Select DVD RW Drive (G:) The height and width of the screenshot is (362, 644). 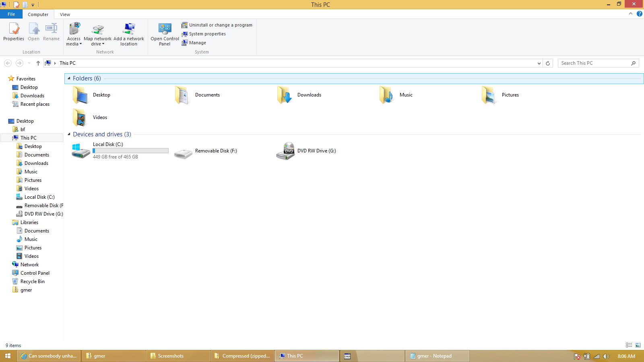[307, 151]
